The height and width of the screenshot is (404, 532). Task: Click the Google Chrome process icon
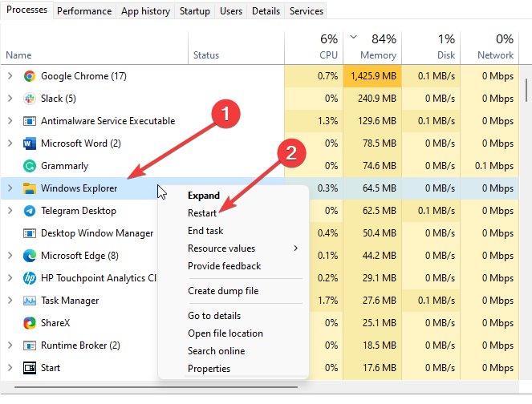click(30, 76)
